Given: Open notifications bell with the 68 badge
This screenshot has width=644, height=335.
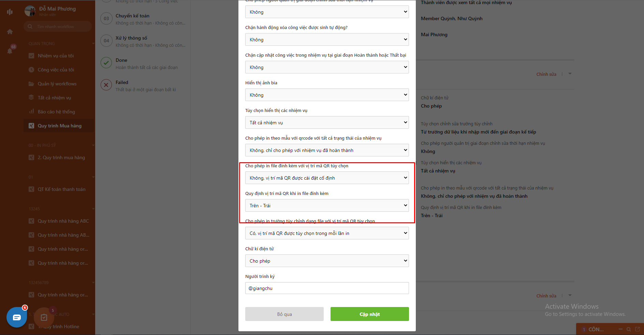Looking at the screenshot, I should (x=10, y=51).
